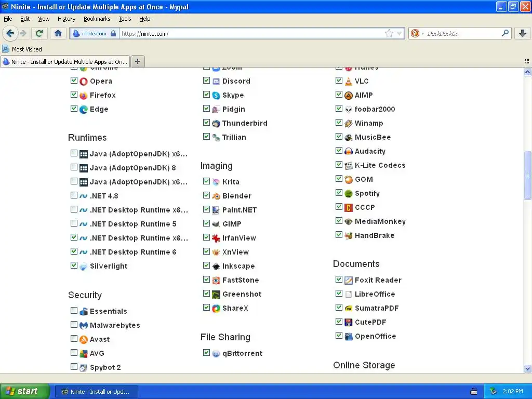Check the .NET 4.8 checkbox
The height and width of the screenshot is (399, 532).
tap(74, 195)
